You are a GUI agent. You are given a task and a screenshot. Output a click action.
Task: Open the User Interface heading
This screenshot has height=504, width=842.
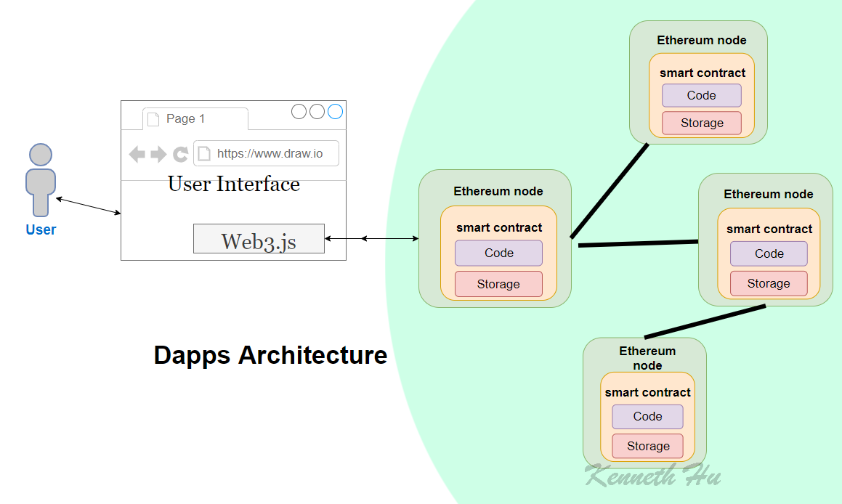tap(233, 184)
